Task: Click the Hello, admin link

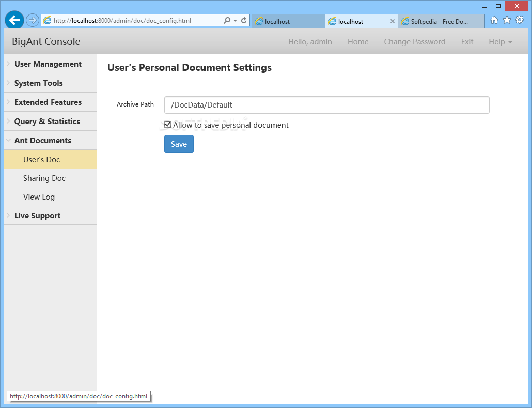Action: point(310,42)
